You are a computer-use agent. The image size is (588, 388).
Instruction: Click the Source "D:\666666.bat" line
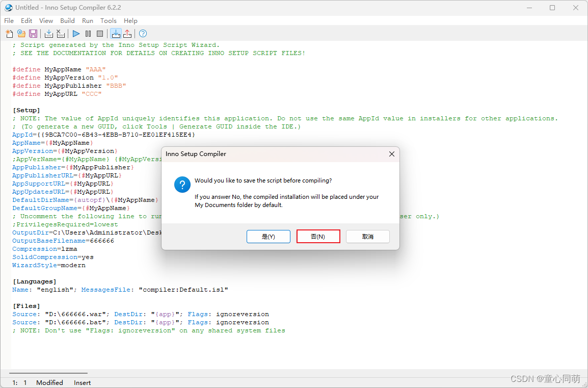point(141,322)
